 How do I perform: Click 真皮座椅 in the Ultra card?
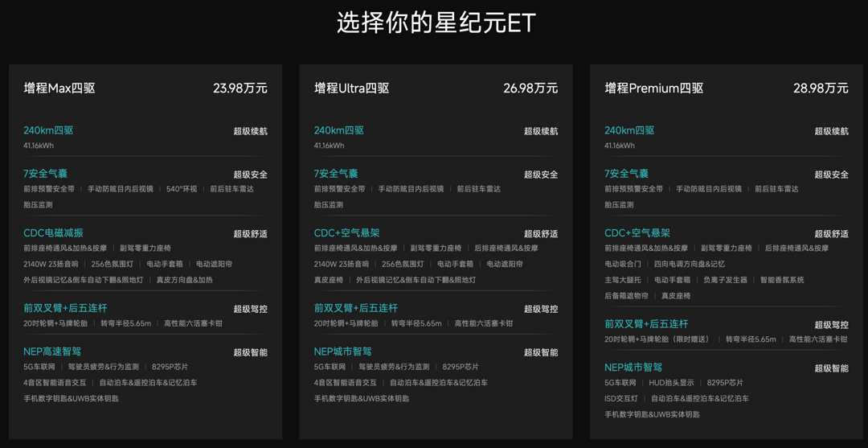click(328, 280)
